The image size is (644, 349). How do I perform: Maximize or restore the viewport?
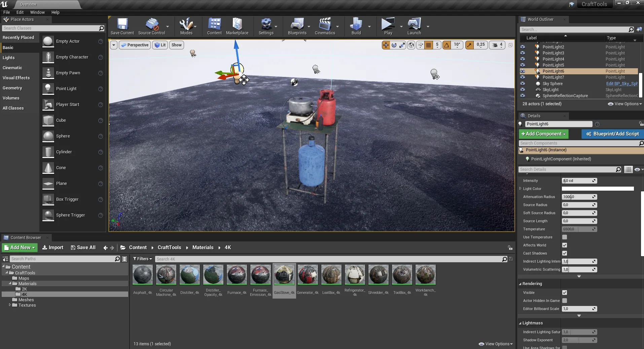pos(510,45)
